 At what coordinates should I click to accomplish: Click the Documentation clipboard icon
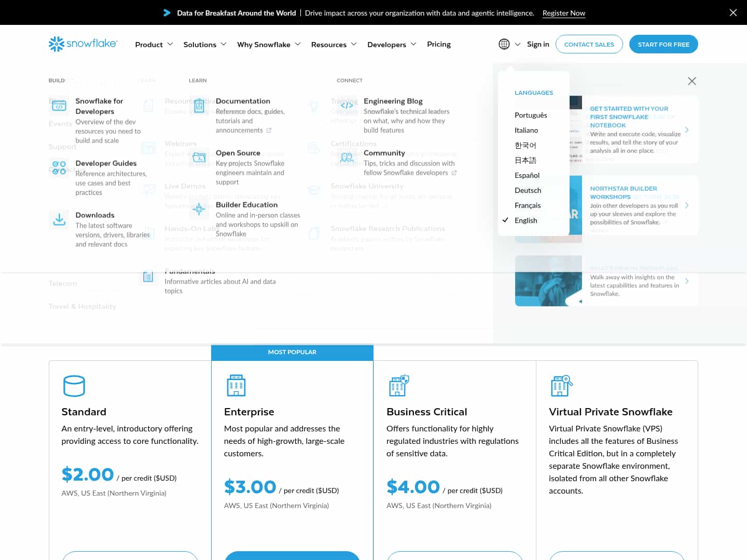pyautogui.click(x=199, y=106)
